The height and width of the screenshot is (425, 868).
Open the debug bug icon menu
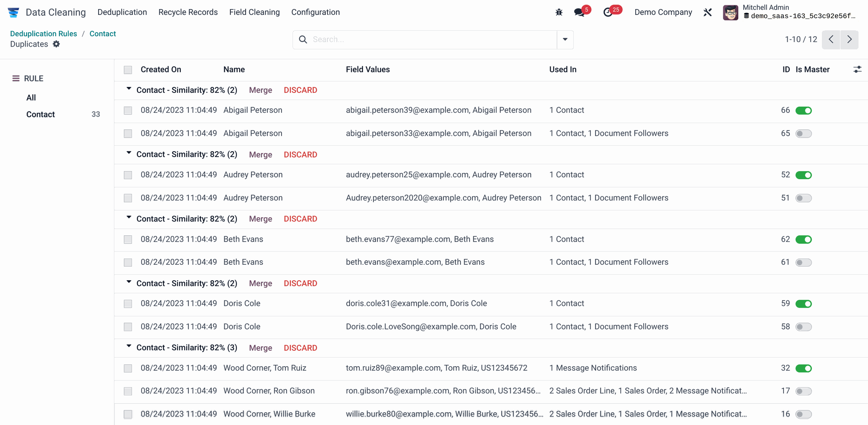559,12
